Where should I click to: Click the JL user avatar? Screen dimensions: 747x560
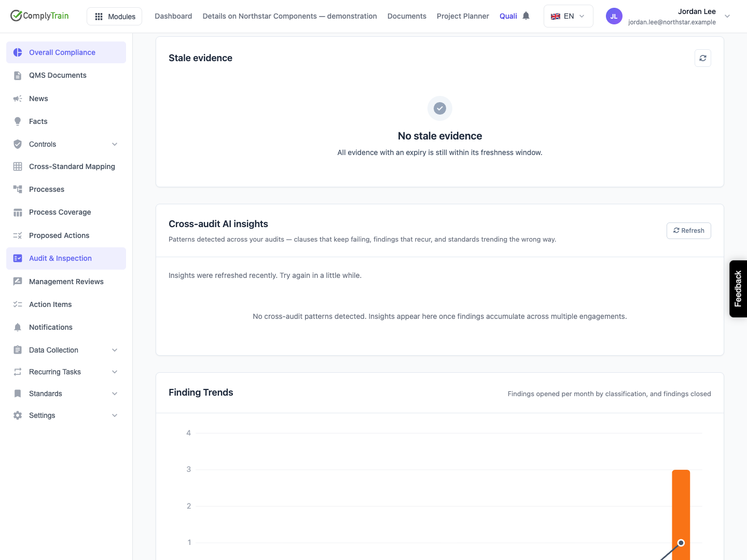614,16
